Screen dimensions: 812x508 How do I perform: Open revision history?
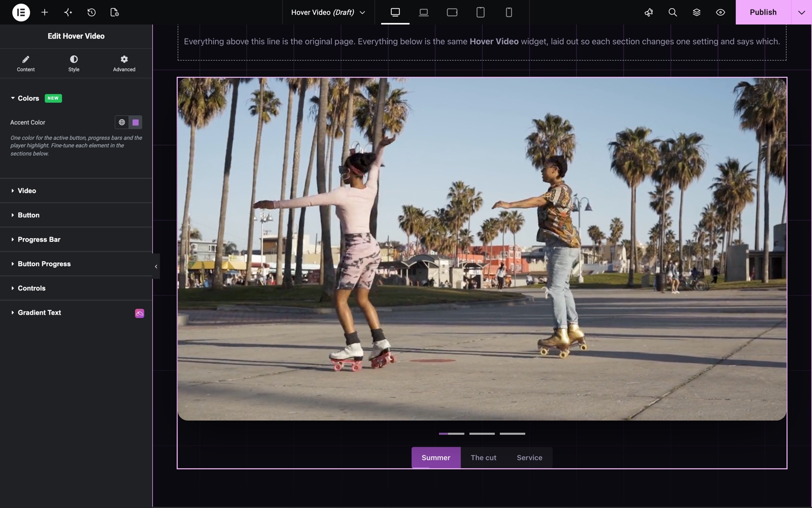[91, 12]
